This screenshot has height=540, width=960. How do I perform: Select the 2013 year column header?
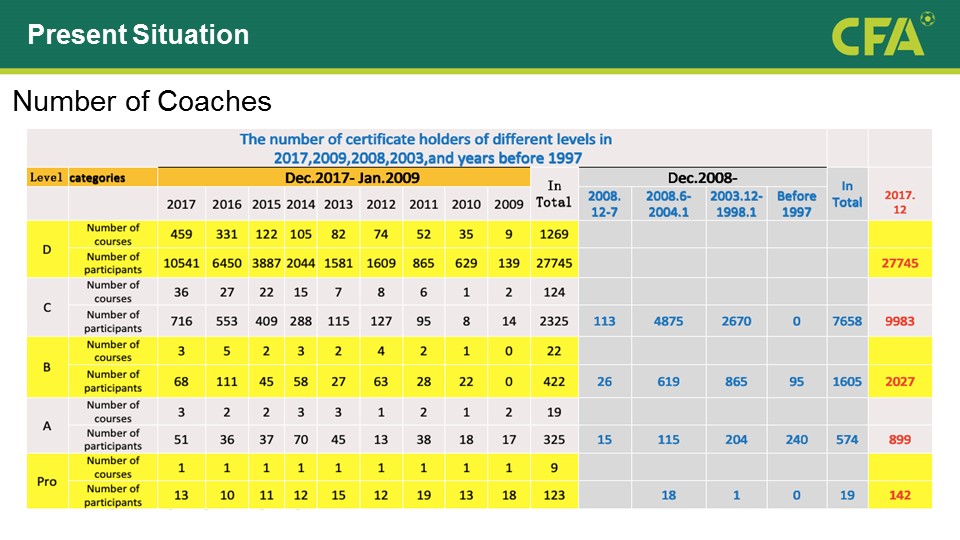[x=338, y=204]
